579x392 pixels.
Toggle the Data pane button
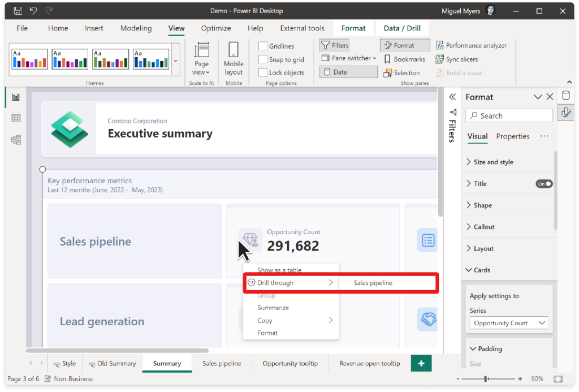pyautogui.click(x=348, y=72)
